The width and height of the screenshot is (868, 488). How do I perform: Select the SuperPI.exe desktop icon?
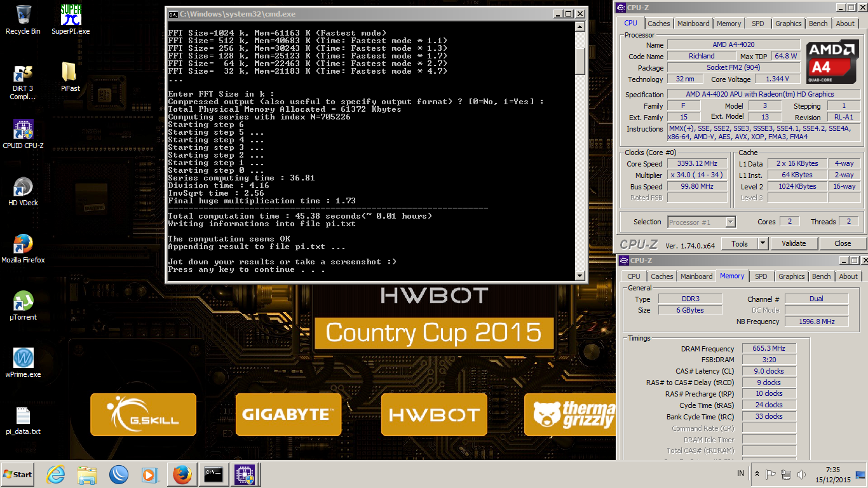pos(71,19)
